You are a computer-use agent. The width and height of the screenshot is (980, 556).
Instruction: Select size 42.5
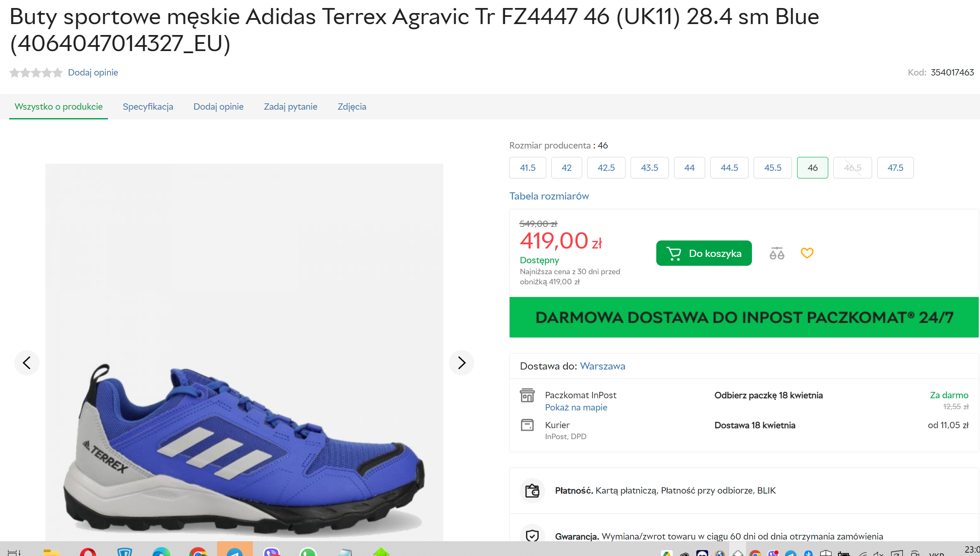point(606,168)
